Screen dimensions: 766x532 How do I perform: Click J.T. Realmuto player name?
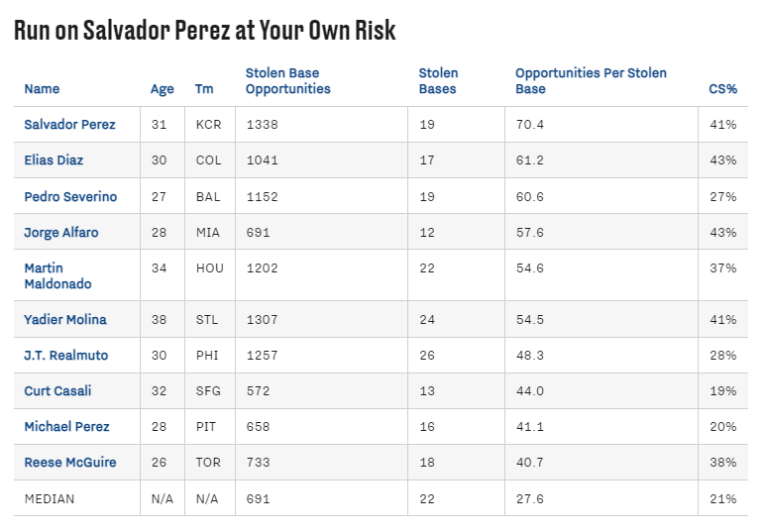tap(65, 355)
